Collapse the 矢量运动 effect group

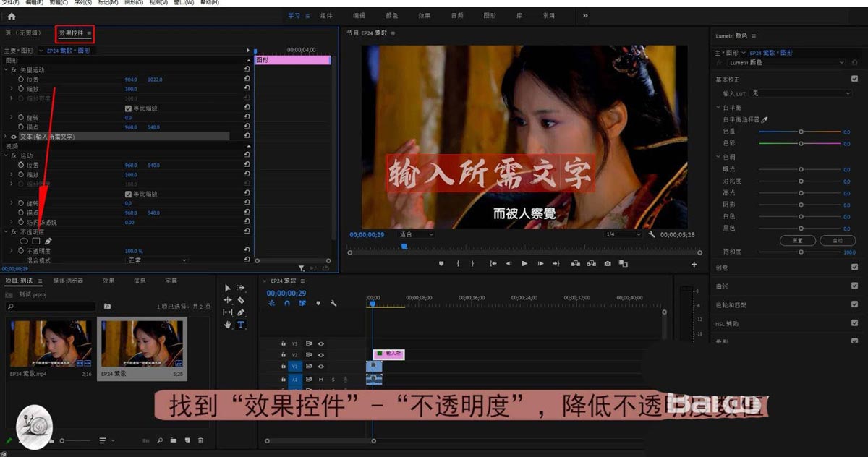click(6, 70)
